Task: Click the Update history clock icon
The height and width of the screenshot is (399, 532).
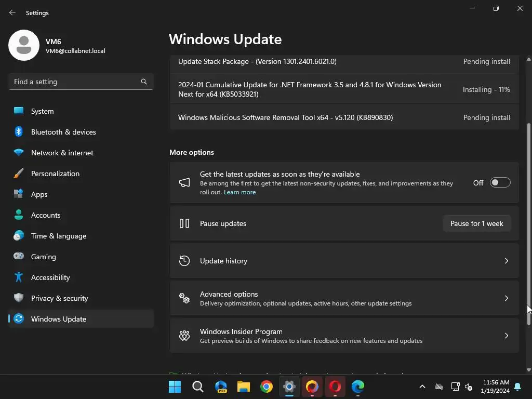Action: (184, 261)
